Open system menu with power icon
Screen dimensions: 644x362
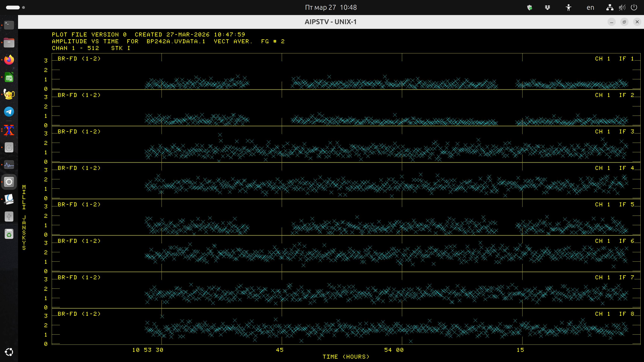click(634, 8)
